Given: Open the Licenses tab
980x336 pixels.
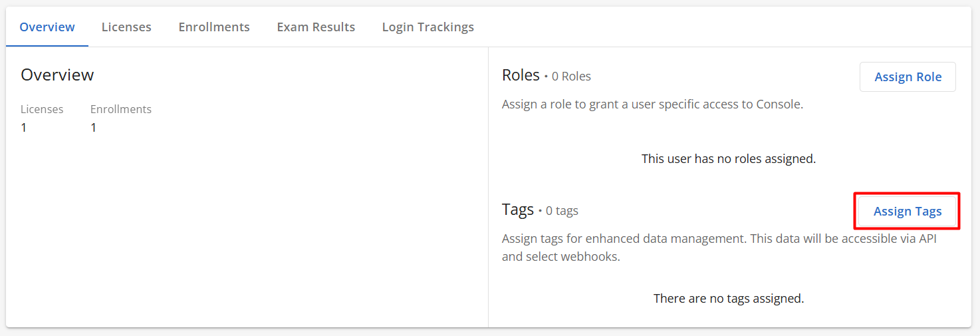Looking at the screenshot, I should click(x=126, y=27).
